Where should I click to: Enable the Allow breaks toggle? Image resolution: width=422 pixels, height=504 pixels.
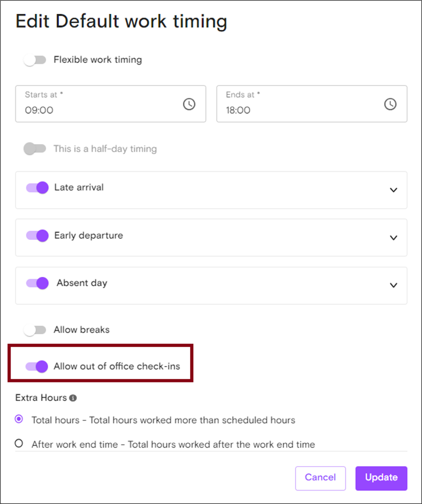point(35,330)
